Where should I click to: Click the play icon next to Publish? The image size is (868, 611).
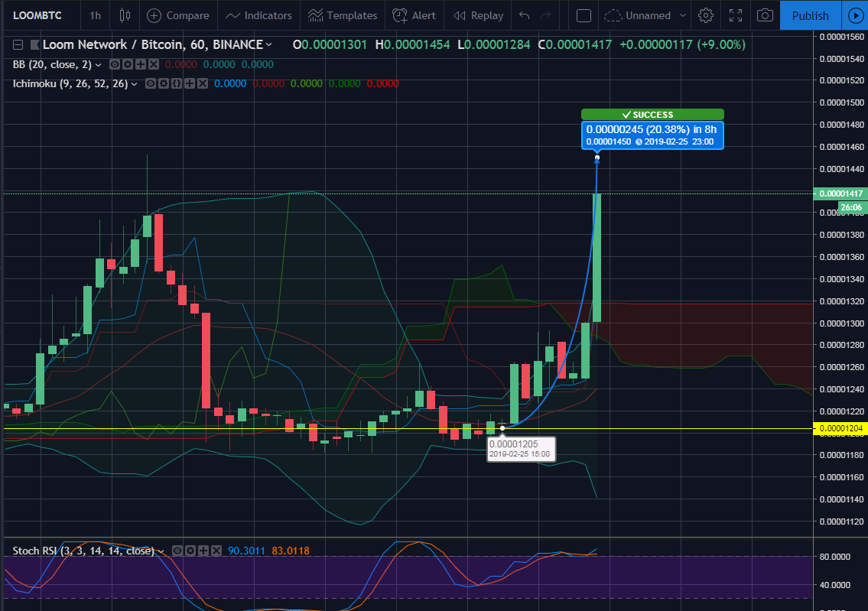point(855,15)
